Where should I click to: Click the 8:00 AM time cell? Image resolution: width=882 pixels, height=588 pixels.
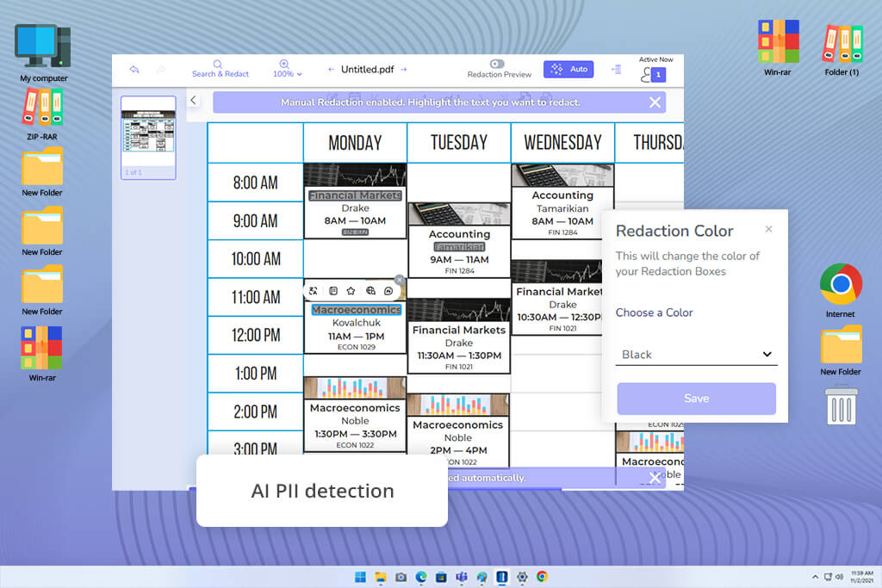[255, 183]
